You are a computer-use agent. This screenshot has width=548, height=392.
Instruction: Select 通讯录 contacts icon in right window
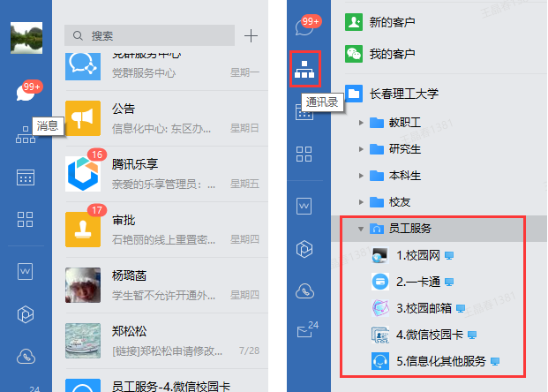pyautogui.click(x=304, y=69)
